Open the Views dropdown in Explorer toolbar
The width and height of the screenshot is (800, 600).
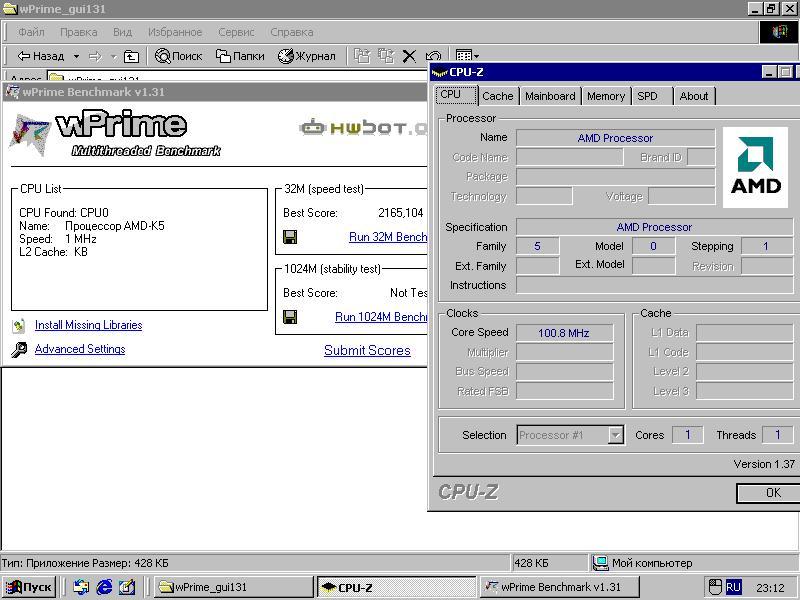(x=467, y=55)
